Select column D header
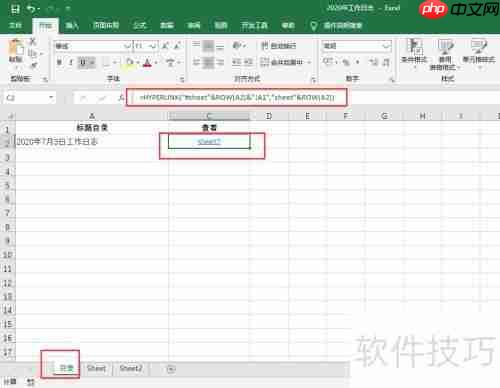Screen dimensions: 500x388 point(269,116)
